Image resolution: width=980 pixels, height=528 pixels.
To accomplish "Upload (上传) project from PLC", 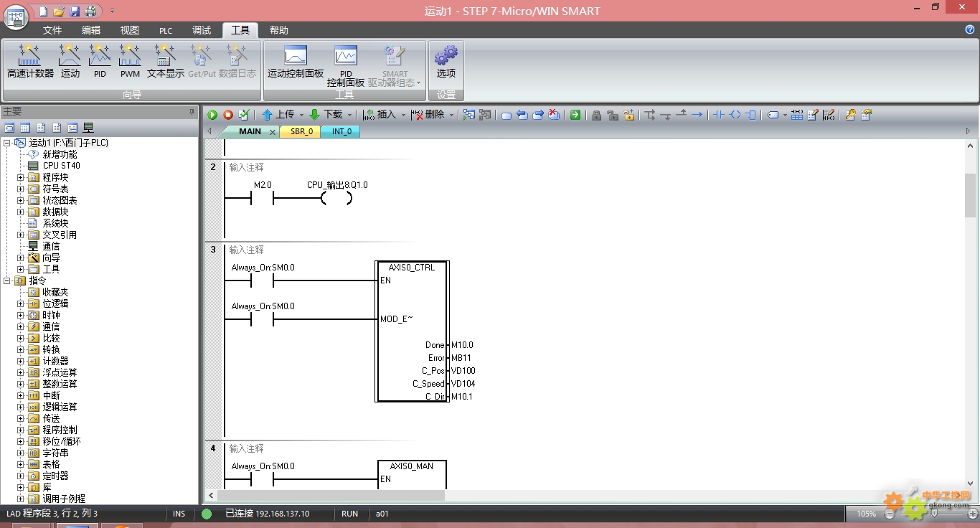I will [278, 115].
